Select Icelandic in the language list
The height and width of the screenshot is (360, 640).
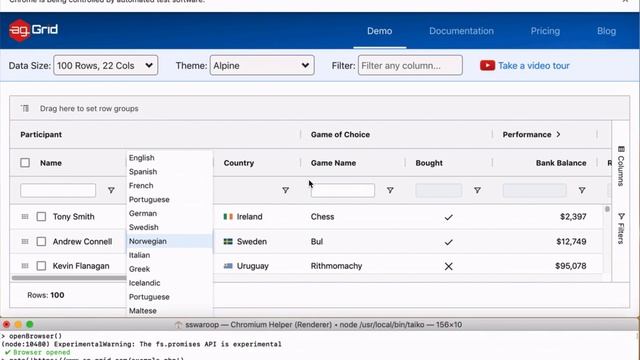coord(144,283)
